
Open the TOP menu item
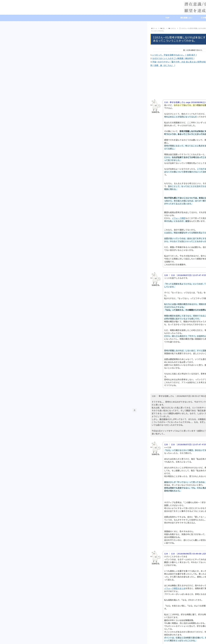tap(167, 18)
